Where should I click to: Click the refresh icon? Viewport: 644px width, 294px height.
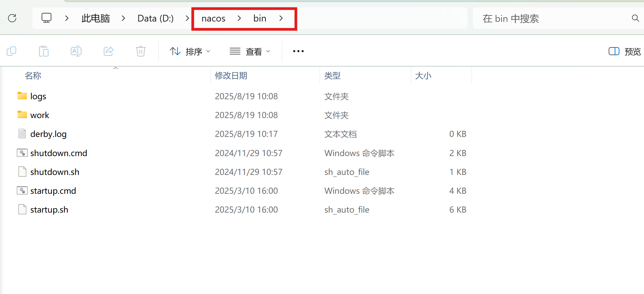[x=12, y=18]
